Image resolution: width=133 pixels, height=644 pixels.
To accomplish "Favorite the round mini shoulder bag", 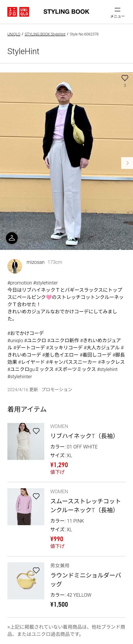I will tap(36, 570).
